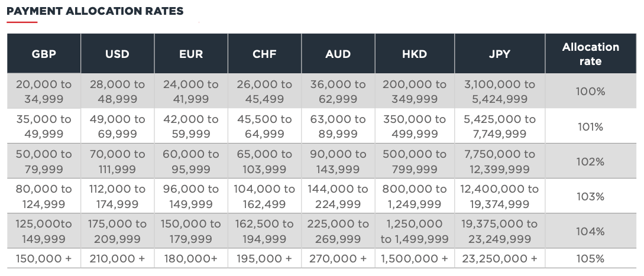Select the USD 210,000 + cell
The width and height of the screenshot is (644, 276).
click(117, 258)
